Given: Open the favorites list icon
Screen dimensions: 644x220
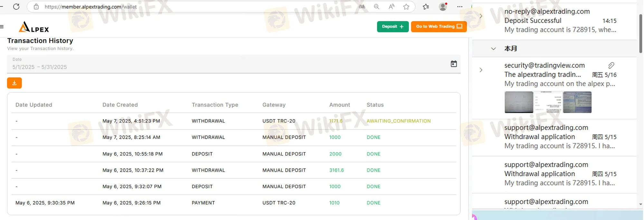Looking at the screenshot, I should (x=426, y=6).
